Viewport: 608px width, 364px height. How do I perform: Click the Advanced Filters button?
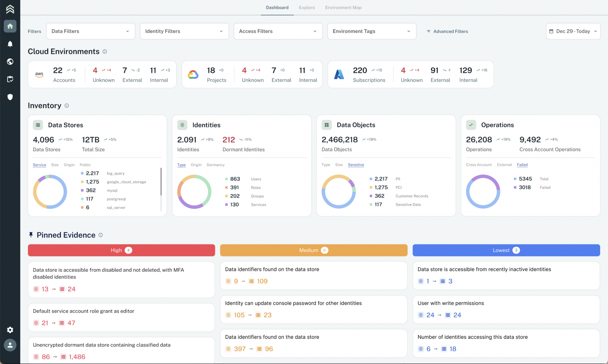(x=447, y=31)
